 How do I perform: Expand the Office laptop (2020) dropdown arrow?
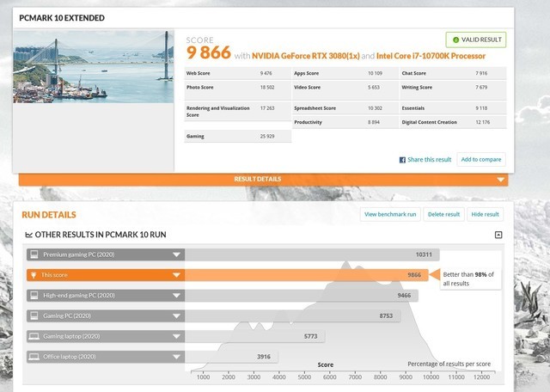tap(176, 357)
